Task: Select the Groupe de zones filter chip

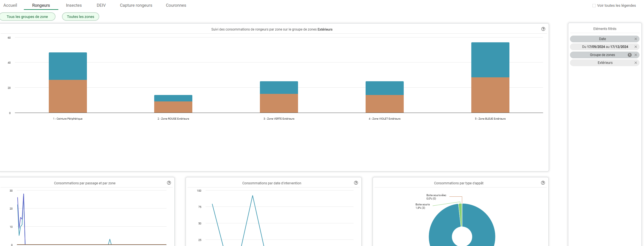Action: (x=604, y=55)
